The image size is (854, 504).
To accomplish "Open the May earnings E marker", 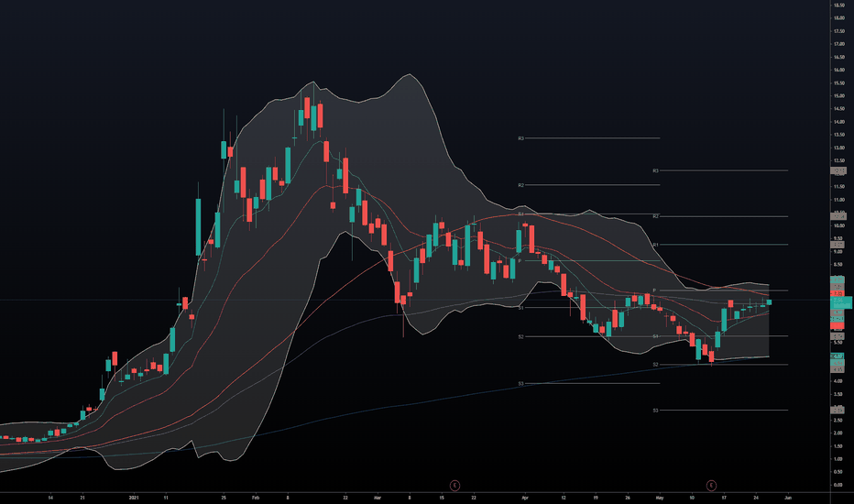I will click(x=711, y=485).
